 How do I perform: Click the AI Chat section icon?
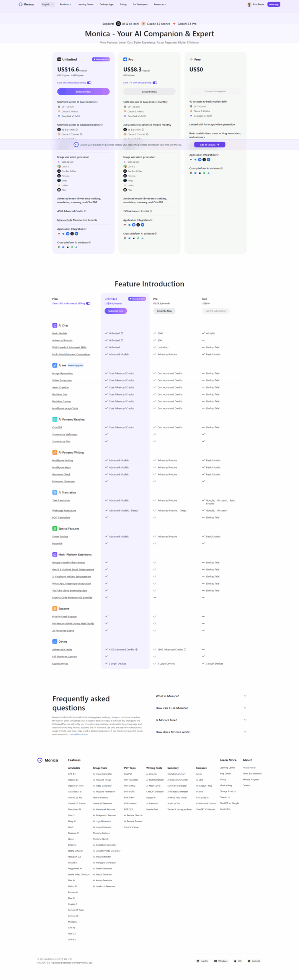click(55, 325)
